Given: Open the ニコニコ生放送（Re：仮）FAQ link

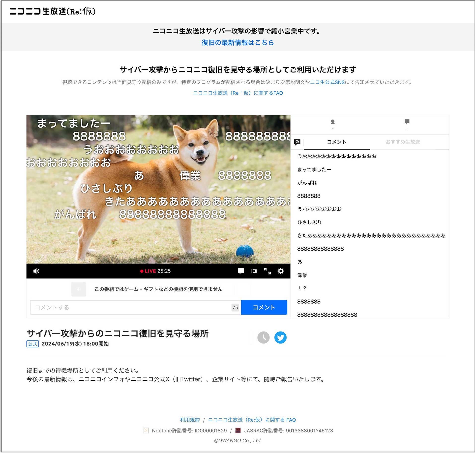Looking at the screenshot, I should click(238, 93).
